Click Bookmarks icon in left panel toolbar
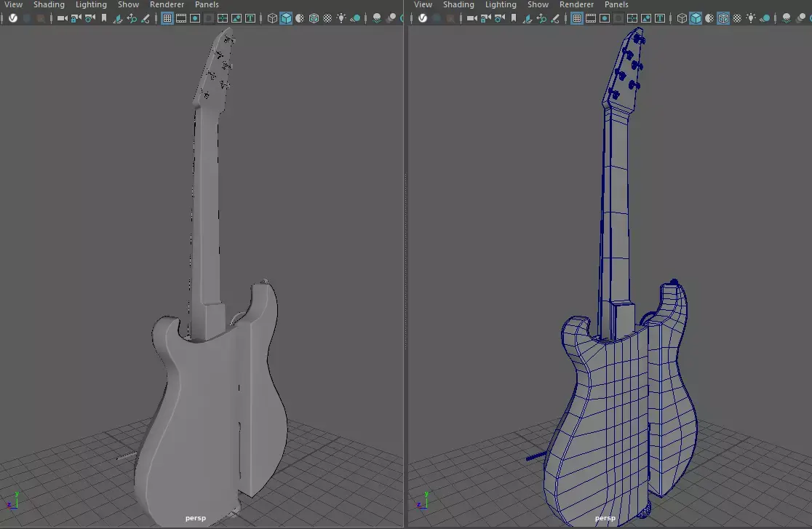 click(103, 18)
